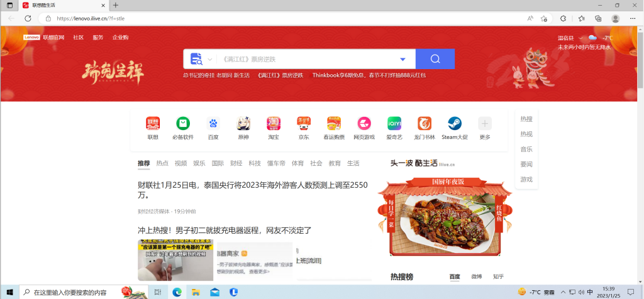The height and width of the screenshot is (299, 644).
Task: Expand search suggestions dropdown arrow
Action: 402,60
